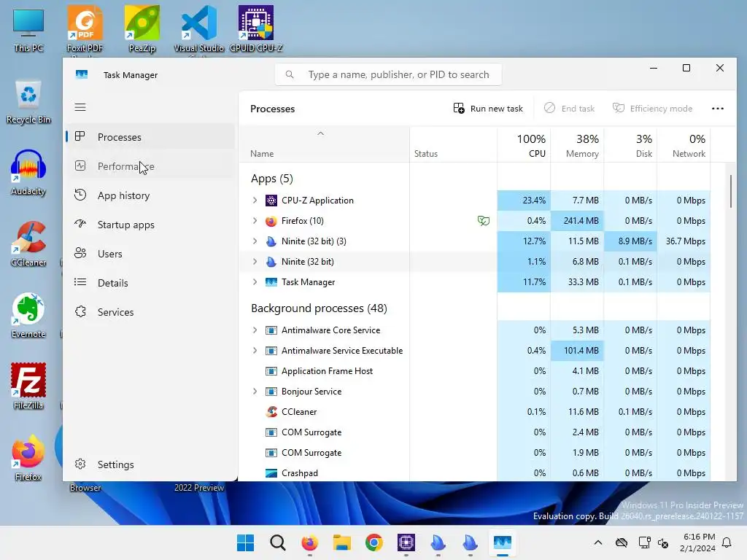The width and height of the screenshot is (747, 560).
Task: Open File Explorer from the taskbar
Action: 342,542
